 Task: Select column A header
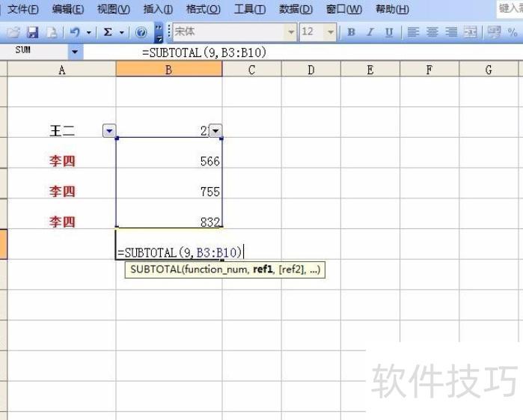coord(61,70)
